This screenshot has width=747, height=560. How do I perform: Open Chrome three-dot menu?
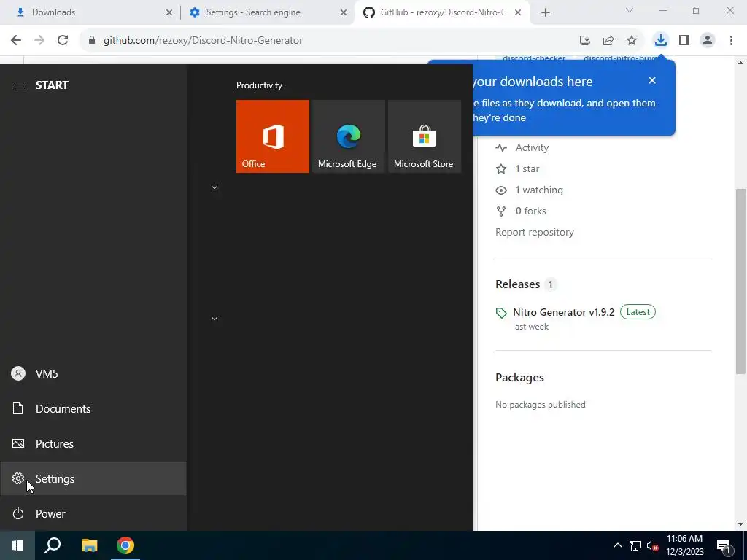coord(731,41)
